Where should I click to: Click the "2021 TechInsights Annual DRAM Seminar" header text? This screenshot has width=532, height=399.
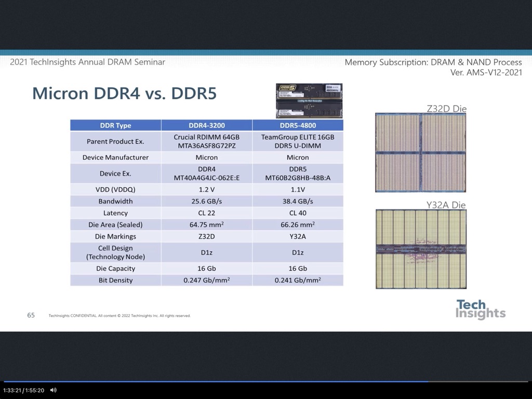(x=87, y=62)
